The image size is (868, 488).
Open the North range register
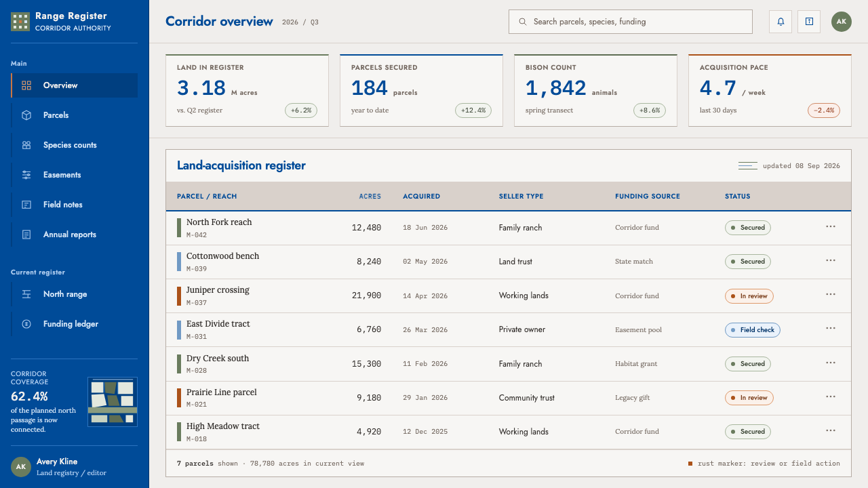pos(75,294)
